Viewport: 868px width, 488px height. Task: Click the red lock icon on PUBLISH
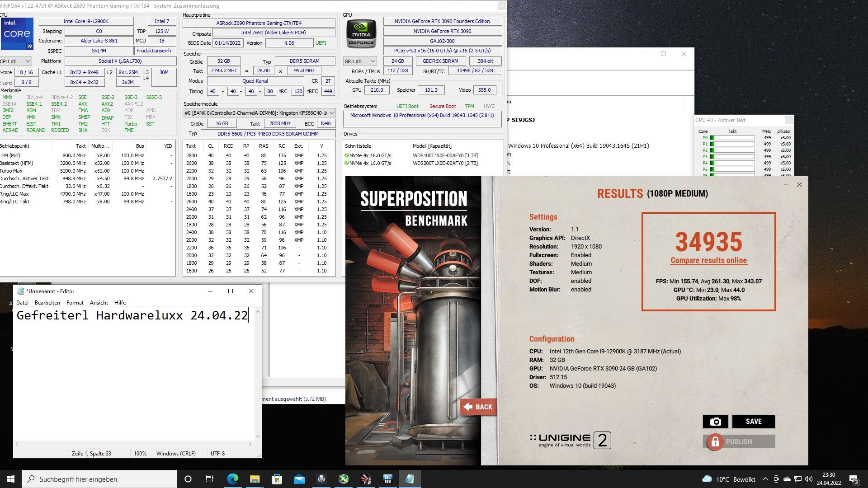click(715, 442)
